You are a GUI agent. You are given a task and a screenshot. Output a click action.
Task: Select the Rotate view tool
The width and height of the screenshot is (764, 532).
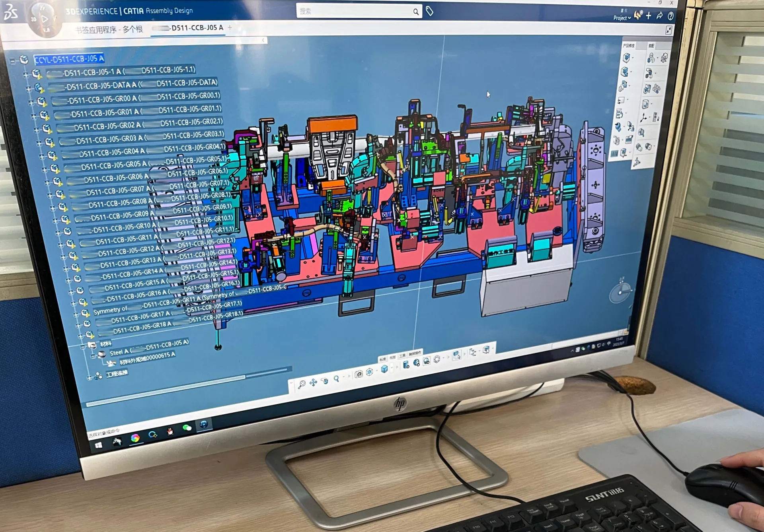pyautogui.click(x=324, y=382)
